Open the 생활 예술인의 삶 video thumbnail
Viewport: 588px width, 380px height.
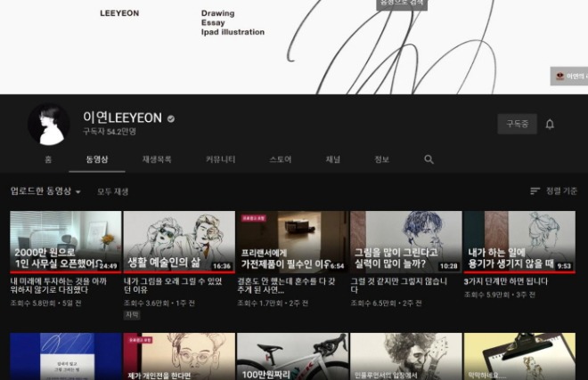[179, 242]
